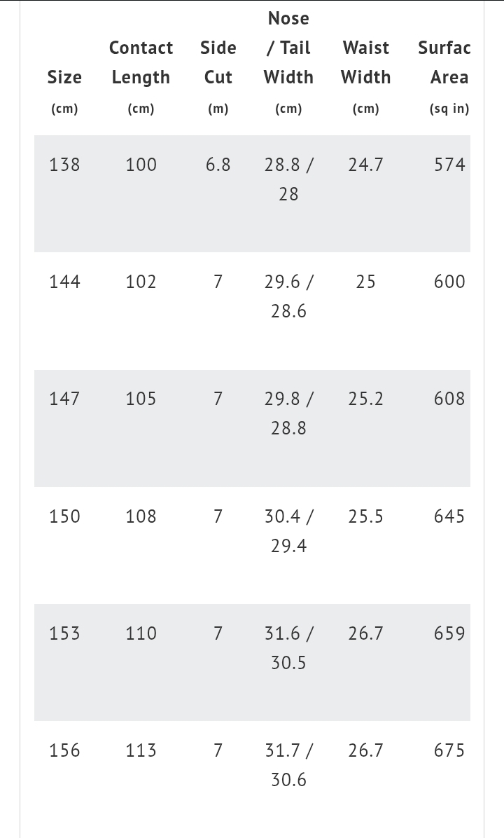This screenshot has width=504, height=838.
Task: Select the 138 size cell
Action: [64, 165]
